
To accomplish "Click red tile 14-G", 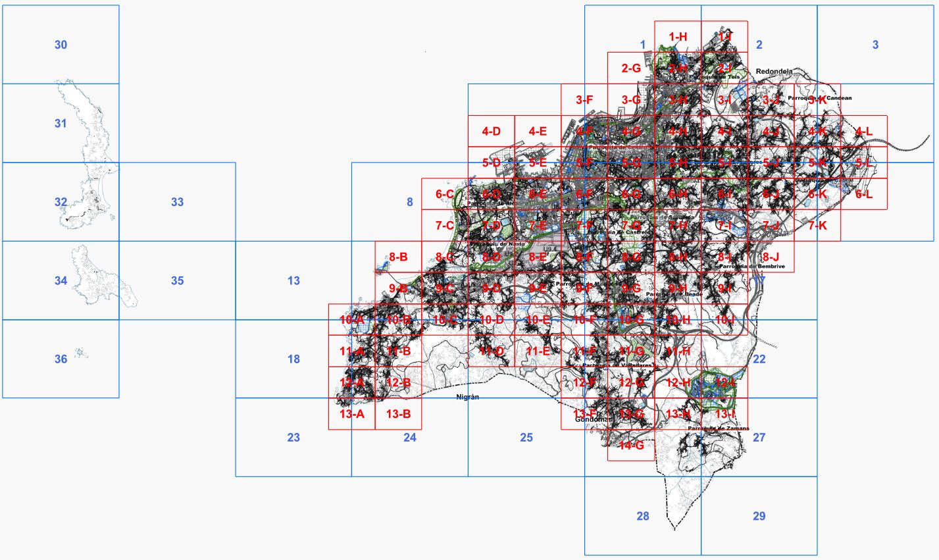I will coord(631,445).
